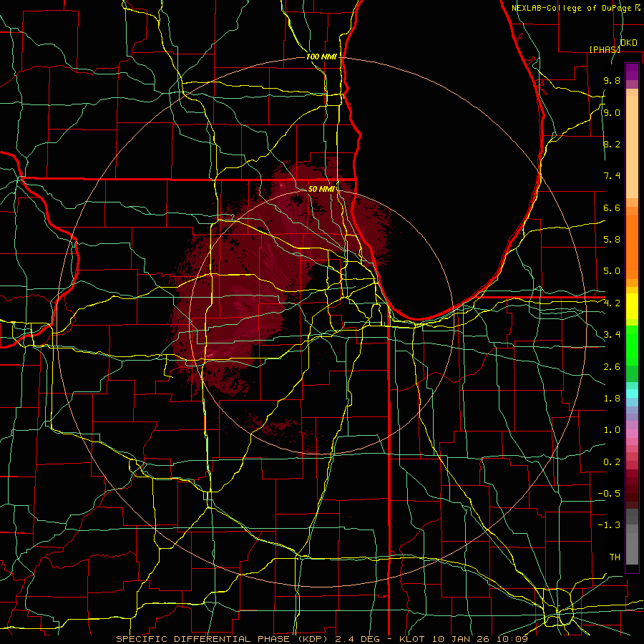Viewport: 644px width, 644px height.
Task: Click the [PHAS] unit label
Action: 605,49
